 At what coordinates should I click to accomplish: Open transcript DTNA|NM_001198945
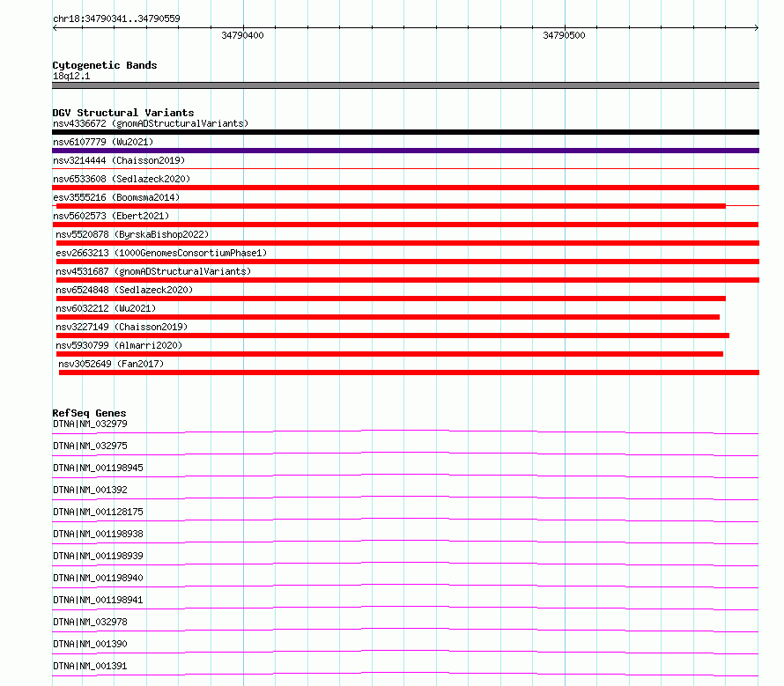(98, 468)
